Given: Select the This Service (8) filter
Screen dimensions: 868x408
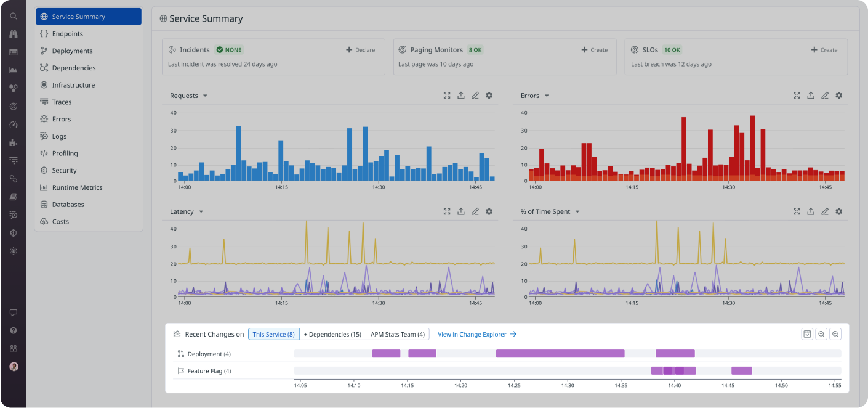Looking at the screenshot, I should pyautogui.click(x=274, y=334).
